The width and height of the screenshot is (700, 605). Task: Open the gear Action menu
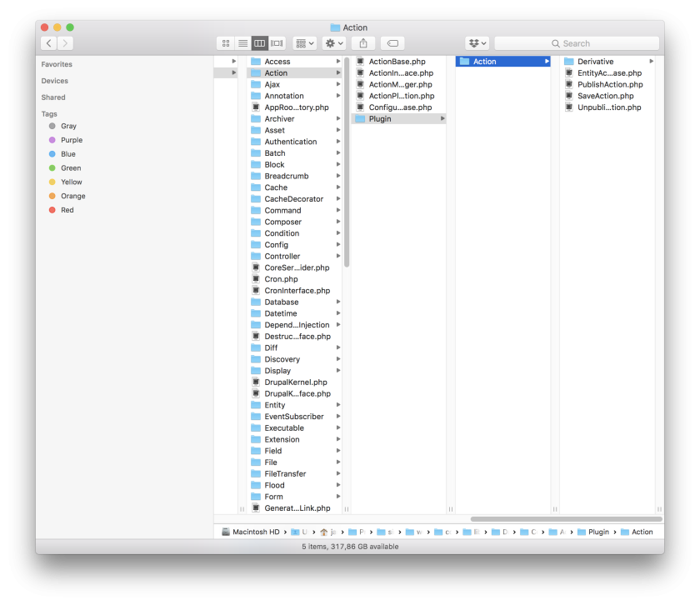pos(333,43)
